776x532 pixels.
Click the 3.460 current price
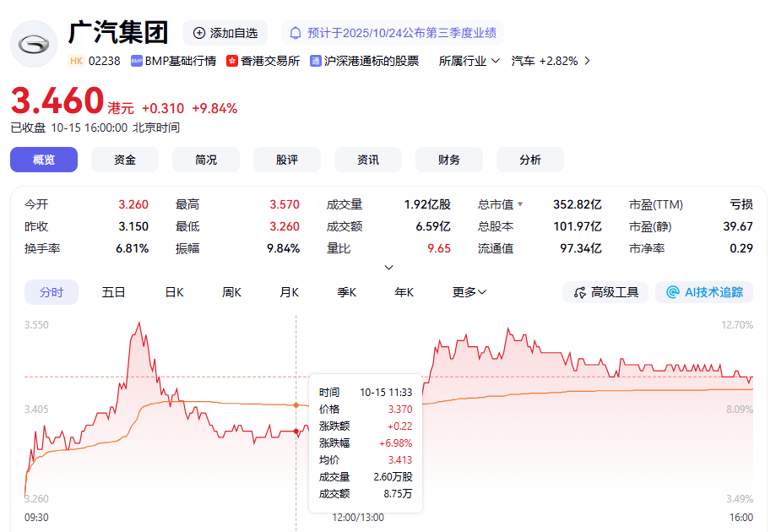coord(57,100)
